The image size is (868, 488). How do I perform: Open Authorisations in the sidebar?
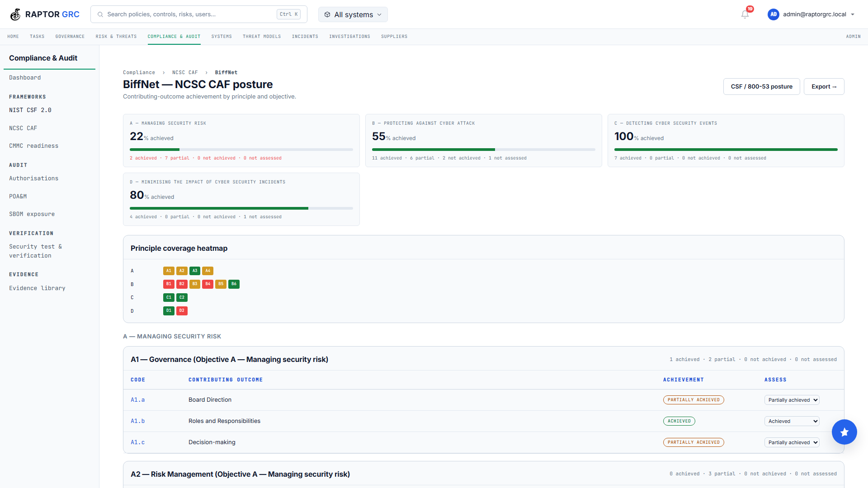[x=34, y=178]
